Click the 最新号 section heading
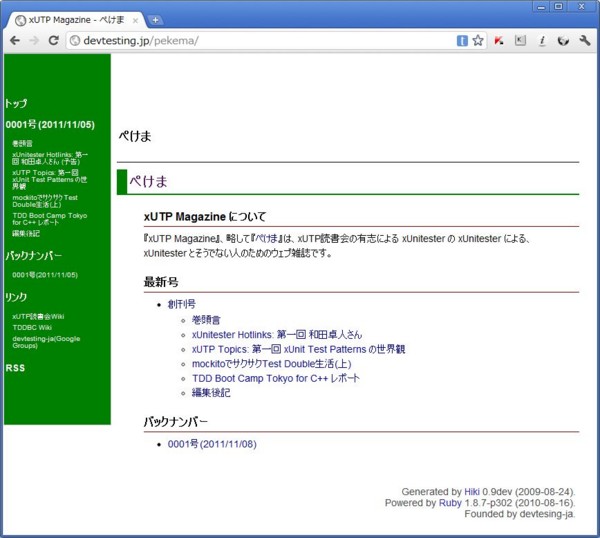The image size is (600, 538). click(161, 282)
